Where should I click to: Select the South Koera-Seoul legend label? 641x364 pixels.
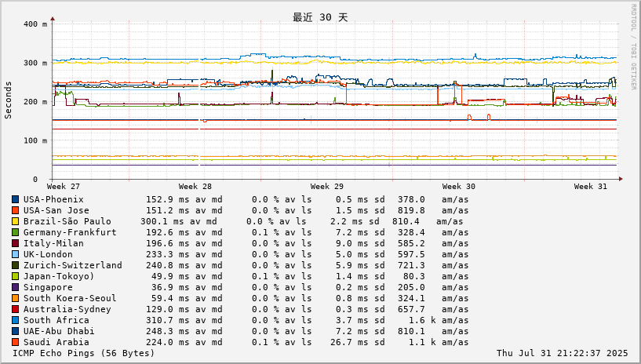pos(70,299)
